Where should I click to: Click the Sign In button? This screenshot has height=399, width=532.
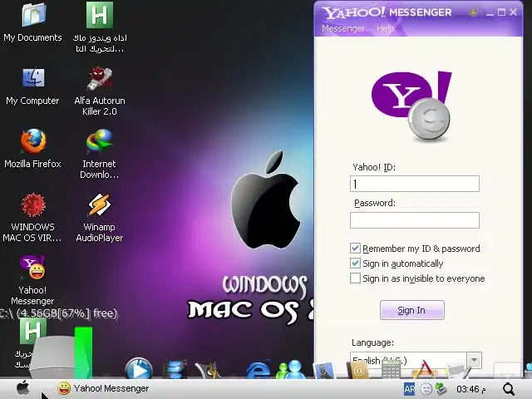[x=412, y=310]
